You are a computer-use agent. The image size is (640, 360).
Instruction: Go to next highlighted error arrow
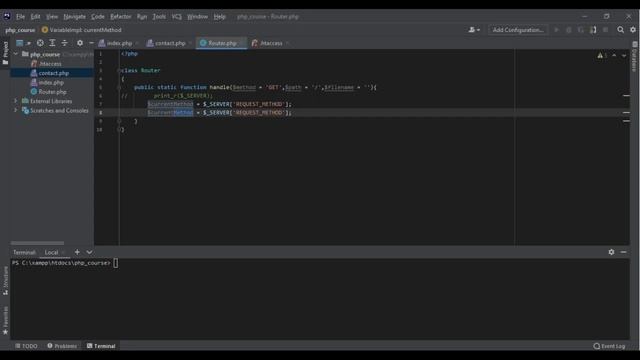(624, 56)
